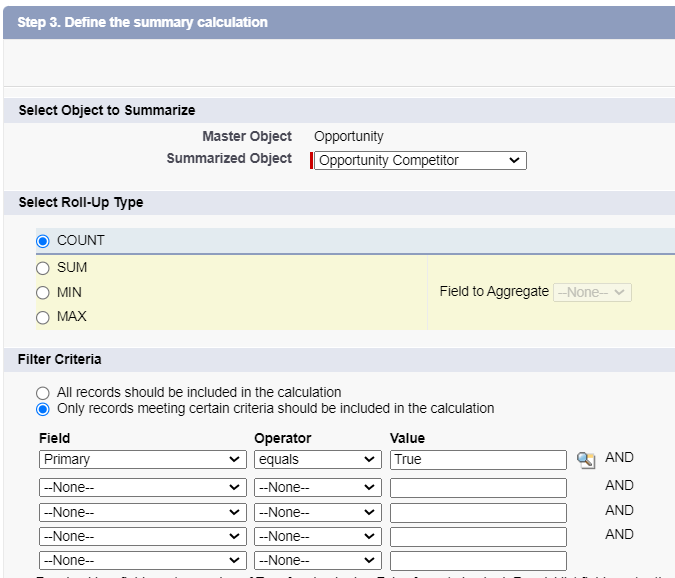Viewport: 675px width, 578px height.
Task: Click the lookup icon beside the True value
Action: click(x=586, y=460)
